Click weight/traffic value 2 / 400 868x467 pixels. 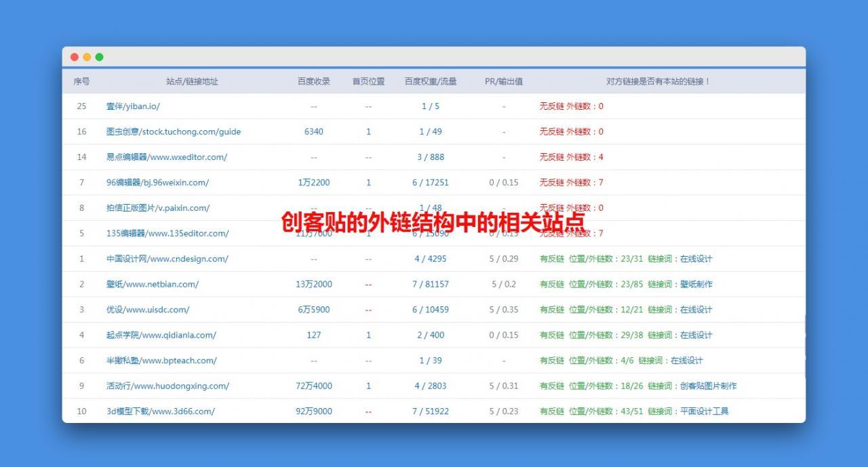431,335
